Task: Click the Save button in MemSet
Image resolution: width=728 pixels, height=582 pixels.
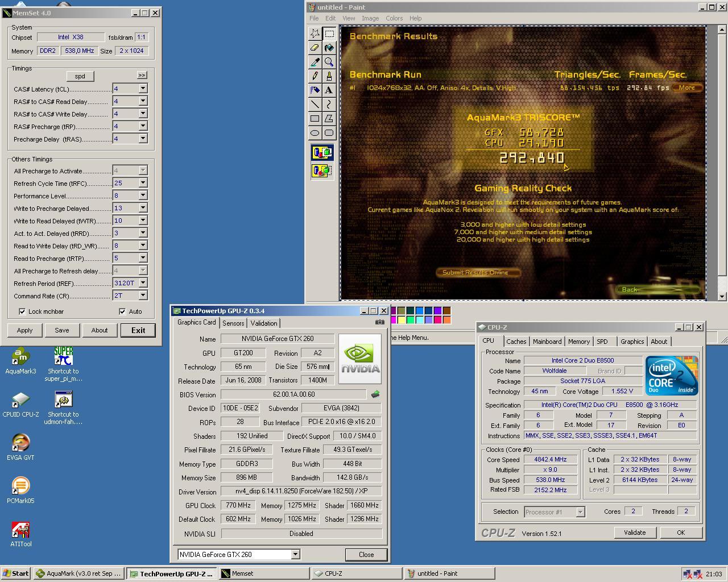Action: 62,330
